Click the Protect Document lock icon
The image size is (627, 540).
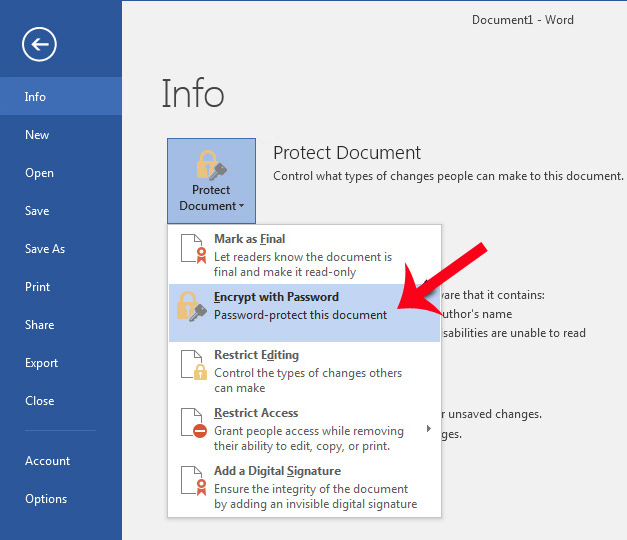click(x=212, y=165)
